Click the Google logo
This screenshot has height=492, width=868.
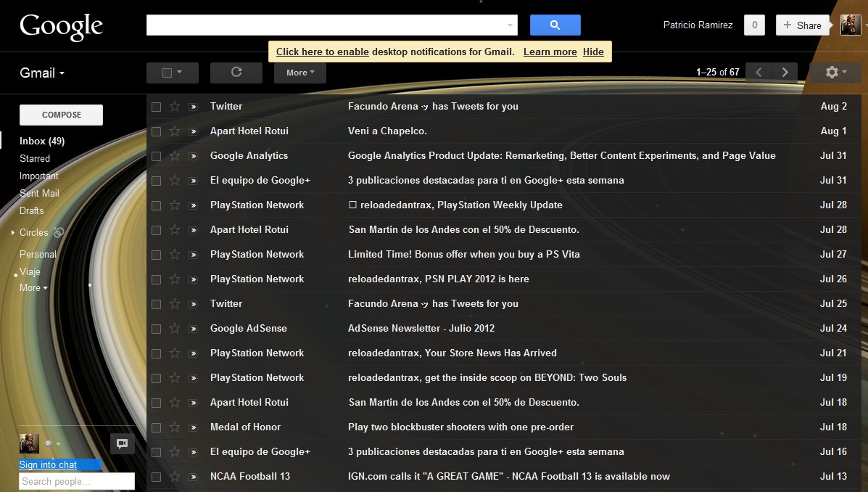[61, 26]
